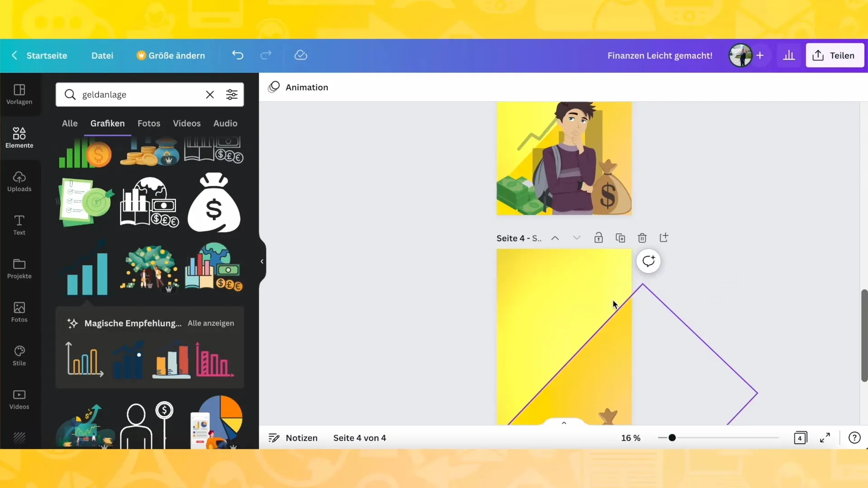The image size is (868, 488).
Task: Click the Startseite menu item
Action: tap(47, 55)
